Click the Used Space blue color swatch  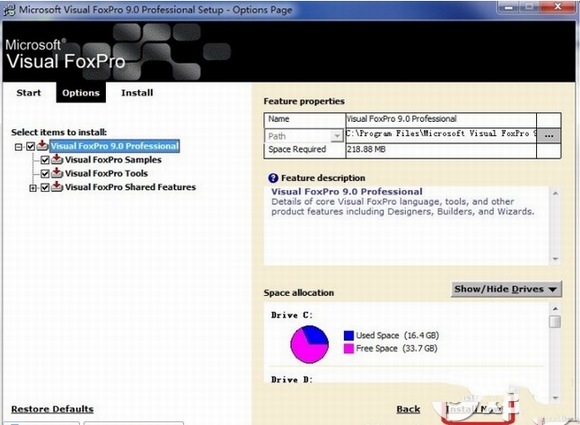(x=349, y=335)
